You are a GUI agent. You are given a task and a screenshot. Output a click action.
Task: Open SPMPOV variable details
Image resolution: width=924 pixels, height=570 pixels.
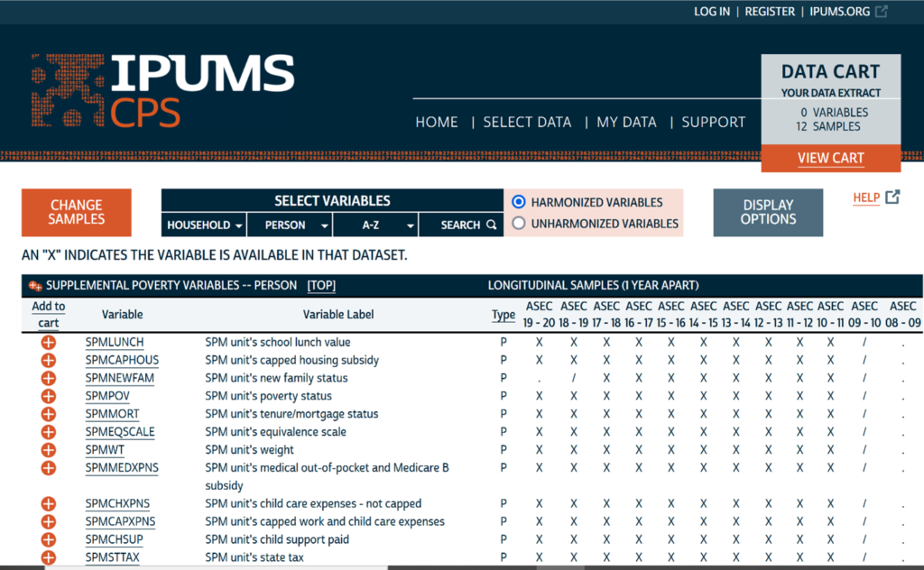click(x=107, y=396)
